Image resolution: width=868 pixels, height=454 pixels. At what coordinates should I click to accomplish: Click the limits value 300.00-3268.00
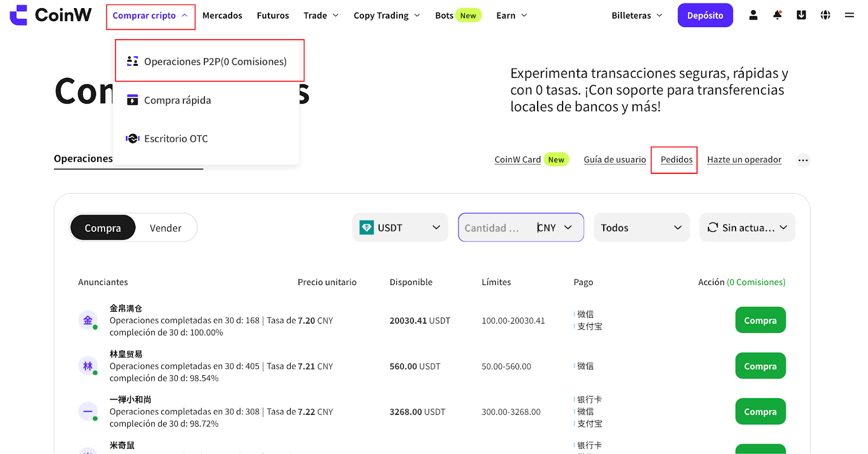coord(511,412)
